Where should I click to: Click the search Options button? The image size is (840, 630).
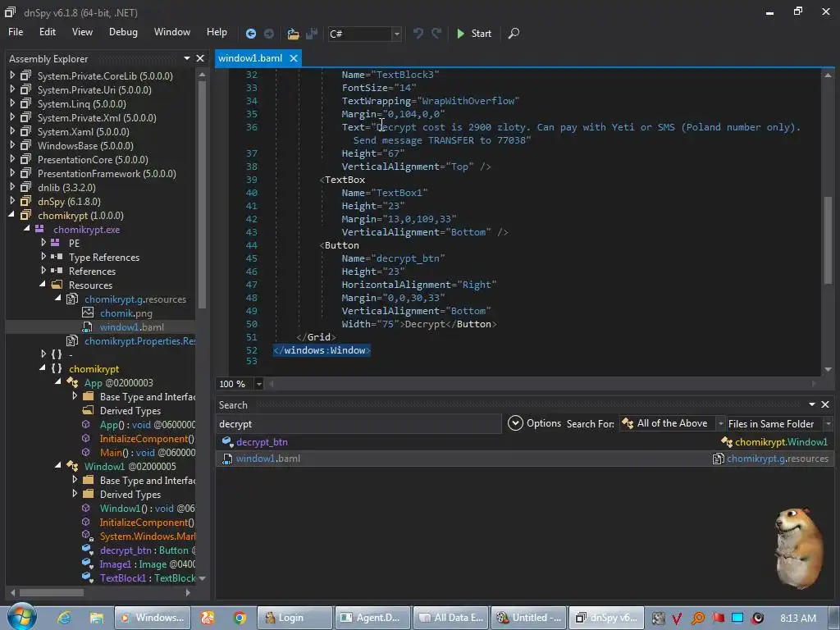[535, 423]
